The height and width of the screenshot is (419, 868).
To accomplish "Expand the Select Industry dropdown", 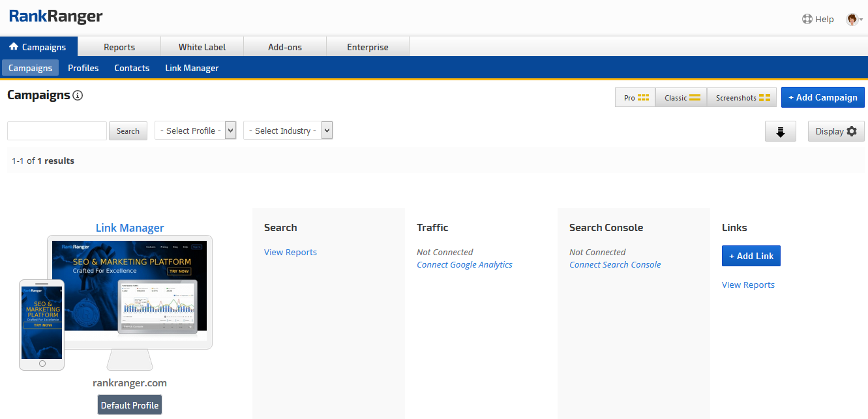I will [288, 131].
